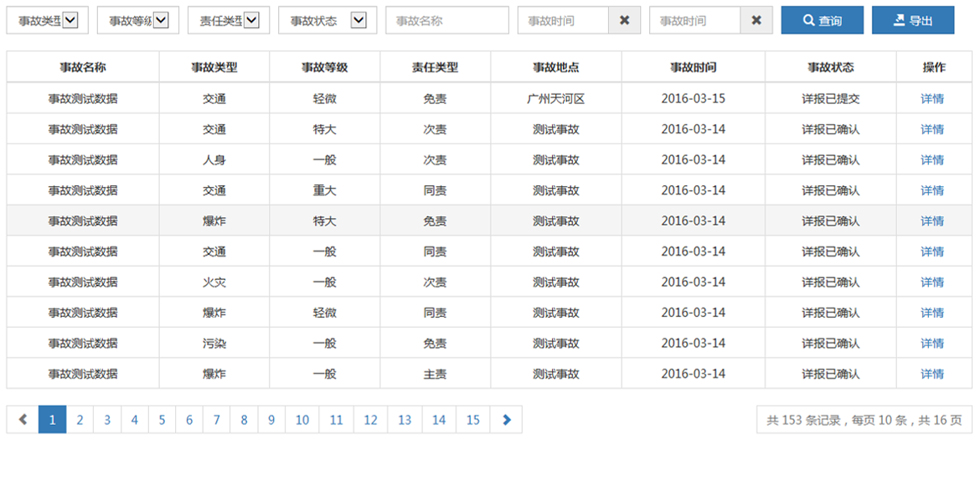Screen dimensions: 980x503
Task: Click the 火灾 type cell
Action: (x=214, y=283)
